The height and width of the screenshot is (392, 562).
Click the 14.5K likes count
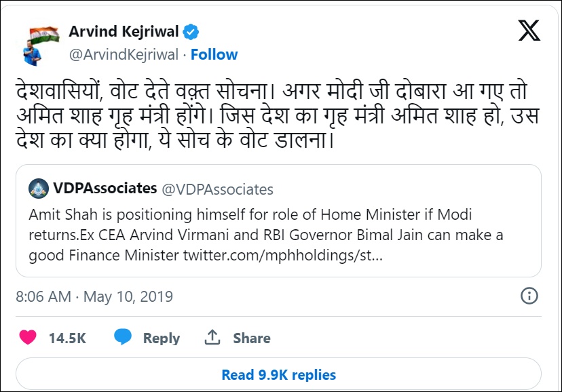[x=67, y=338]
